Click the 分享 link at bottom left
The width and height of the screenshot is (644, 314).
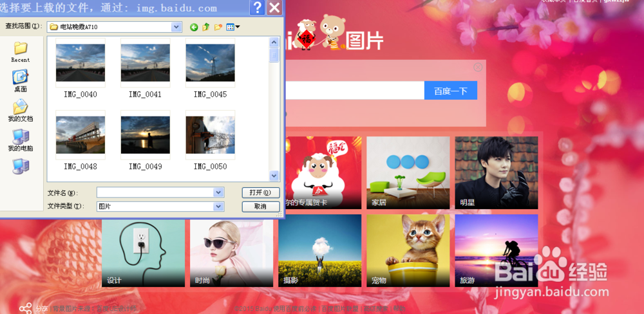(x=42, y=309)
